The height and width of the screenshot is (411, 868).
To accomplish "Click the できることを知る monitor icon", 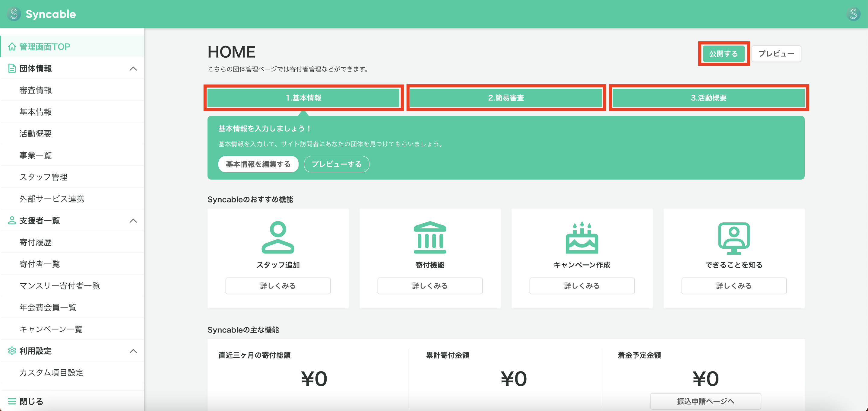I will [734, 238].
